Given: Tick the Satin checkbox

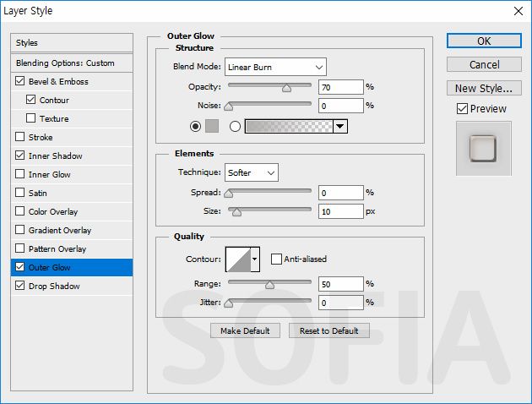Looking at the screenshot, I should tap(20, 193).
